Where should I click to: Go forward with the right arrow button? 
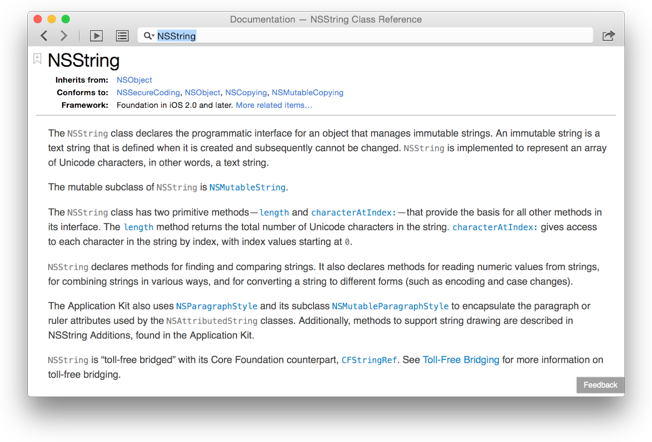coord(64,36)
